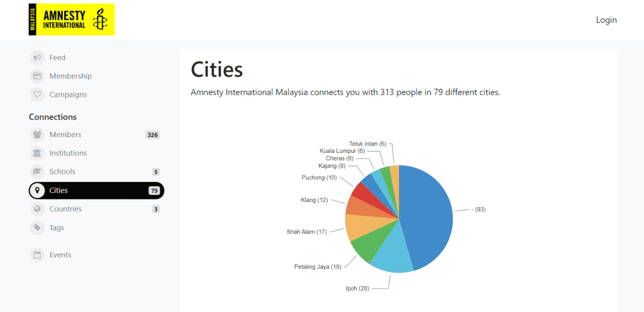
Task: Click the 'Kajang (8)' chart label
Action: 332,166
